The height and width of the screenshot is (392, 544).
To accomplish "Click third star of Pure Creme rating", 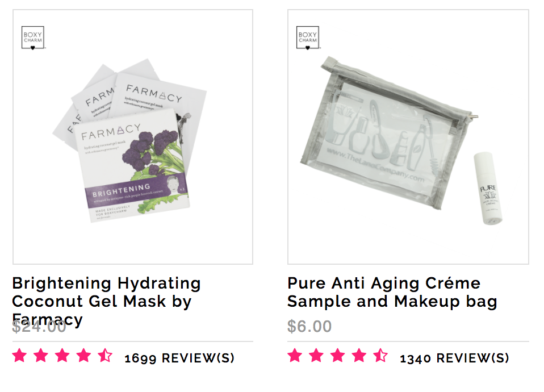I will (x=337, y=356).
